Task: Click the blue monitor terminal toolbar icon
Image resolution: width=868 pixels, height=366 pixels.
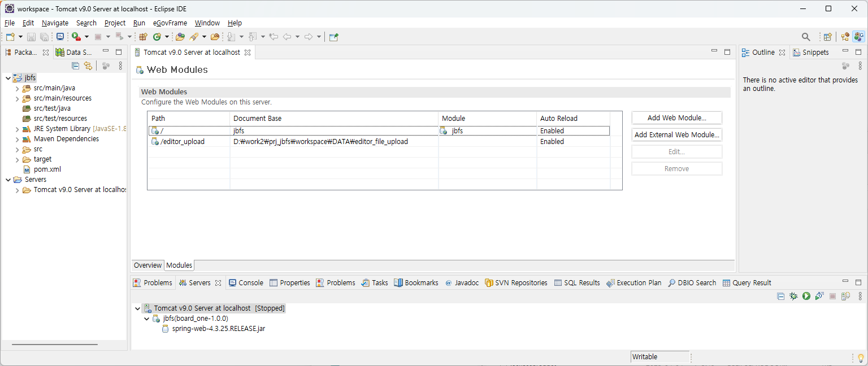Action: pos(60,37)
